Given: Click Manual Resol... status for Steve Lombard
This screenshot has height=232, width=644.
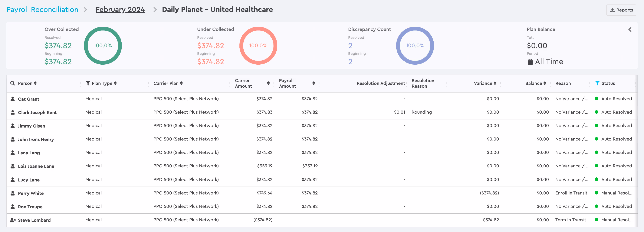Looking at the screenshot, I should [617, 220].
